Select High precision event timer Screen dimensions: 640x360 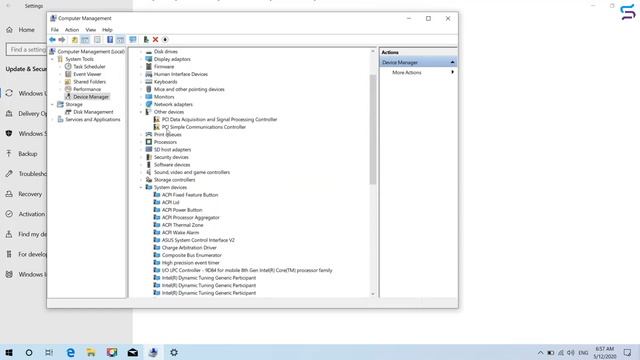[190, 263]
